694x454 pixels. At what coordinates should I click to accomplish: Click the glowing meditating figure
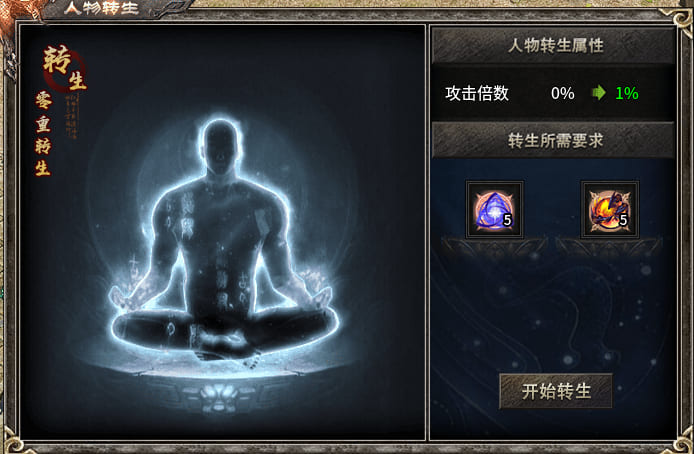click(224, 239)
